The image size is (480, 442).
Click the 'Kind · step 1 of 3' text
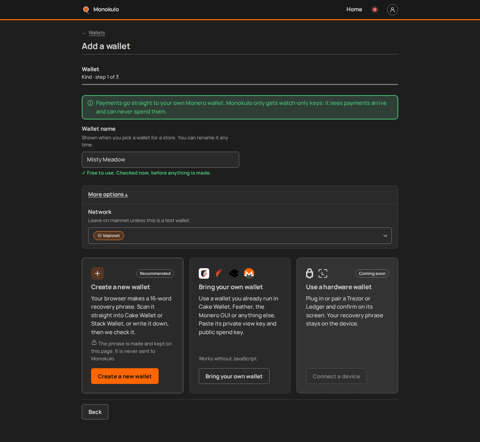coord(100,77)
